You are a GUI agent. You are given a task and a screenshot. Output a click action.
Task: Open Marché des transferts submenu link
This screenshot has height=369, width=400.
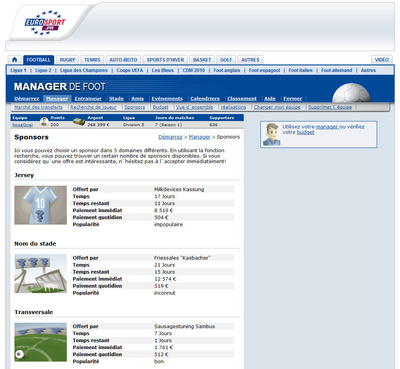(39, 107)
